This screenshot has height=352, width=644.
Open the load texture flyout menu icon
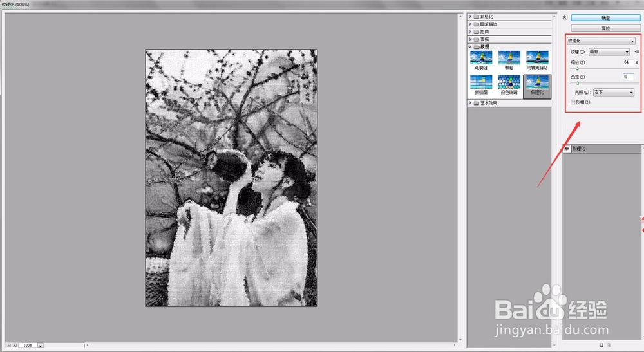pos(637,52)
